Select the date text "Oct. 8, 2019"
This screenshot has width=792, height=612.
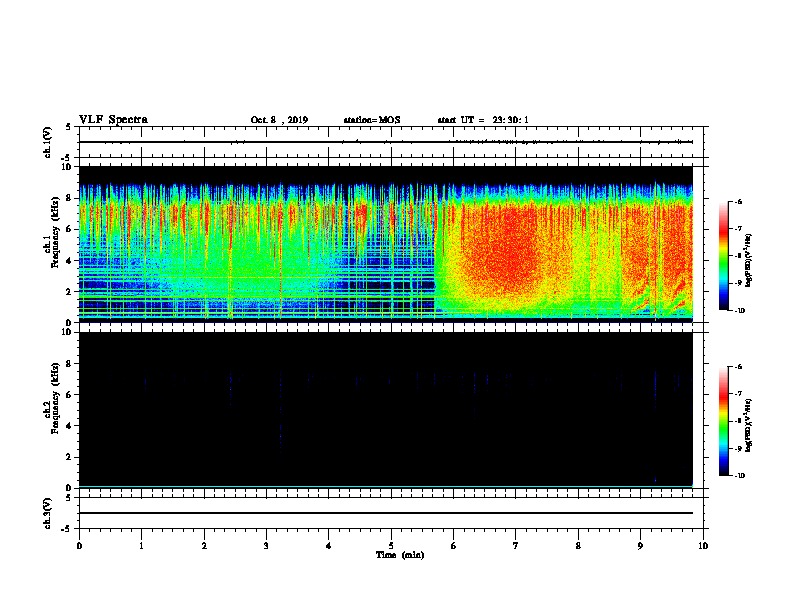pyautogui.click(x=279, y=120)
